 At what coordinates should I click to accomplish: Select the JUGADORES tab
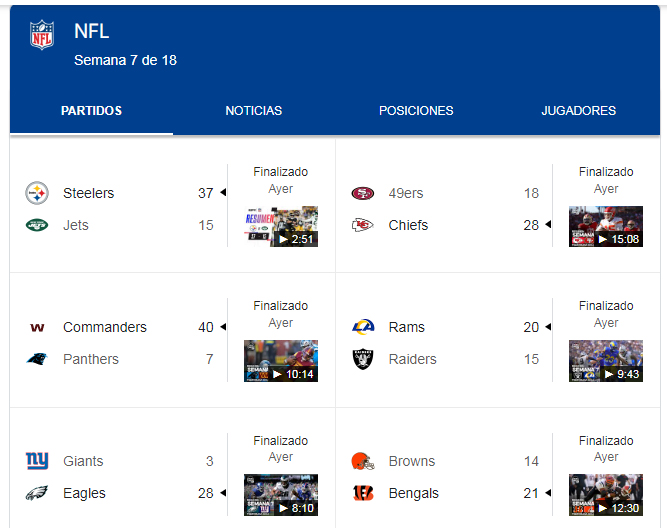pos(579,111)
